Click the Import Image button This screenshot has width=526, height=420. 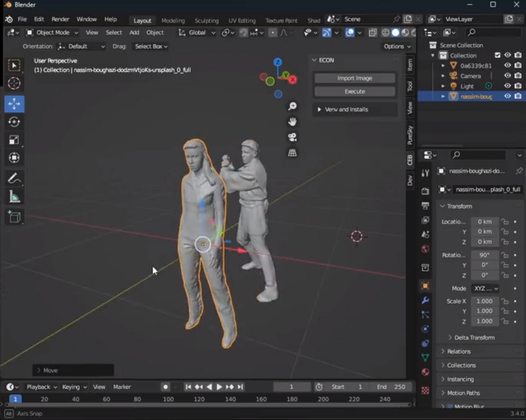(354, 78)
